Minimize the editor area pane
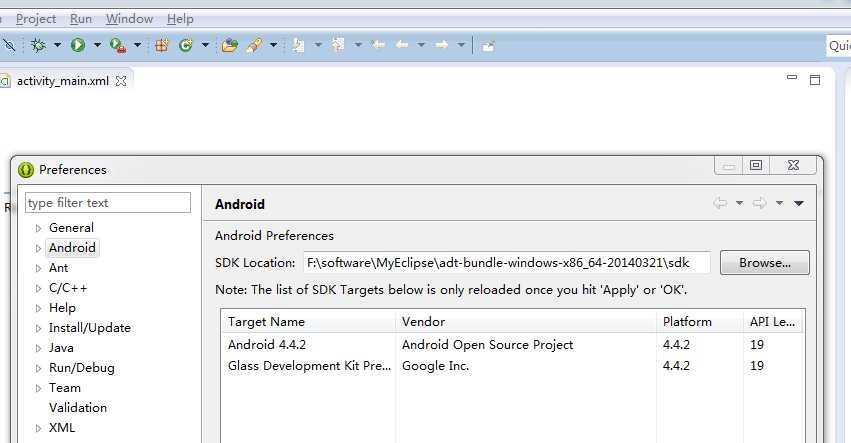The width and height of the screenshot is (851, 443). 792,78
